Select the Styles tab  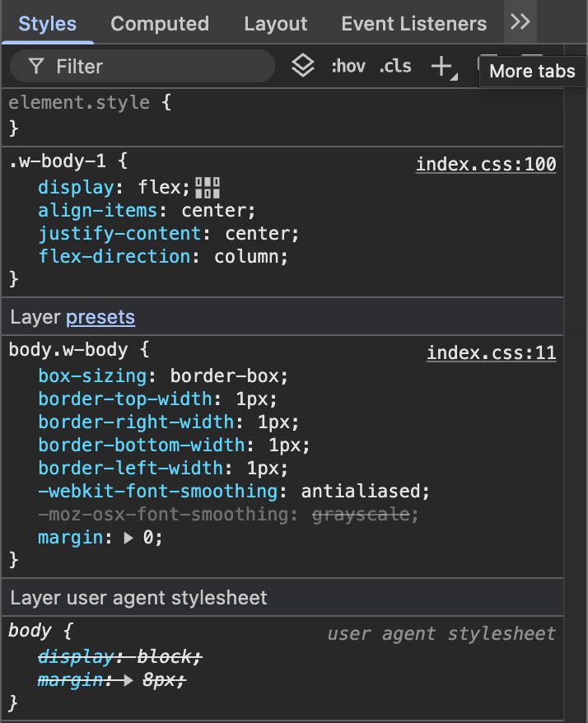pyautogui.click(x=47, y=24)
